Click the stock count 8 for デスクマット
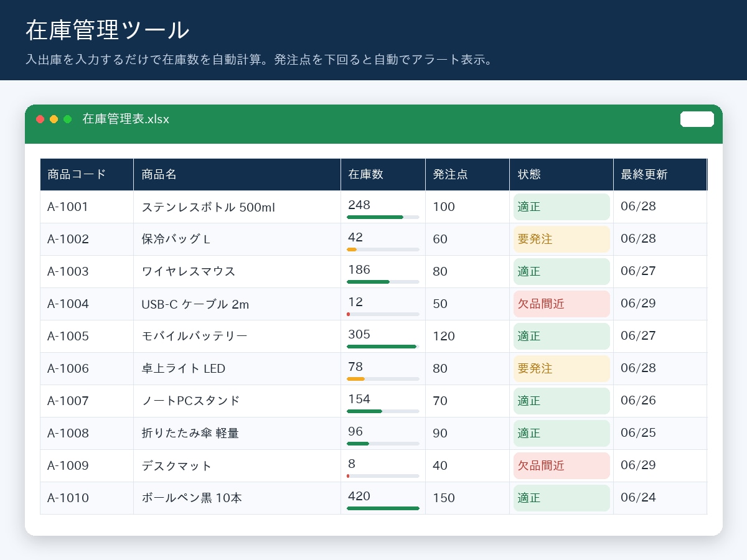 [x=352, y=464]
